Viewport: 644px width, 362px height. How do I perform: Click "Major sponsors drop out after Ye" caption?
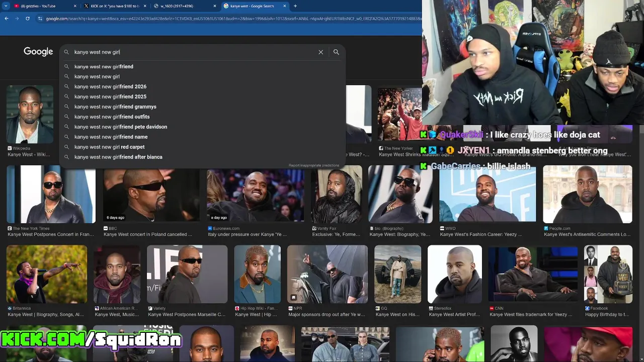327,315
